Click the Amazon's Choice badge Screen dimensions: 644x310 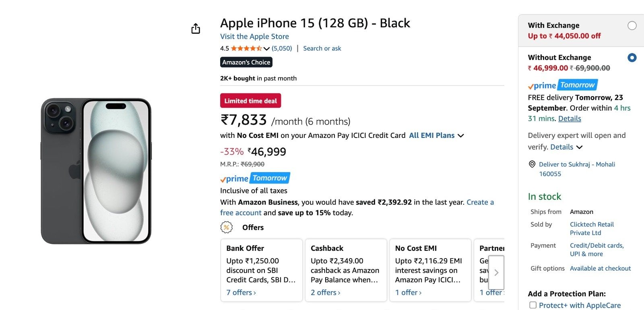point(246,62)
